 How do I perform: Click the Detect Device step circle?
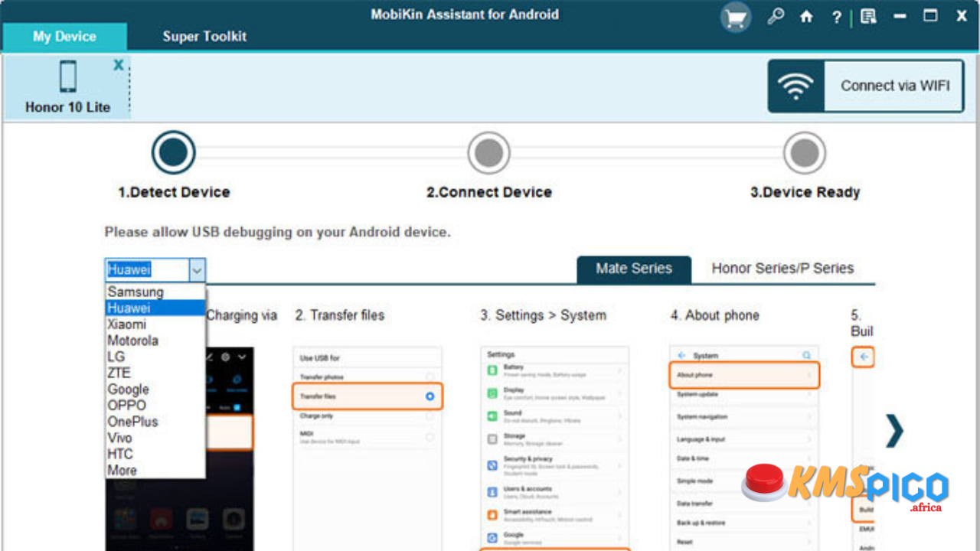(x=174, y=153)
